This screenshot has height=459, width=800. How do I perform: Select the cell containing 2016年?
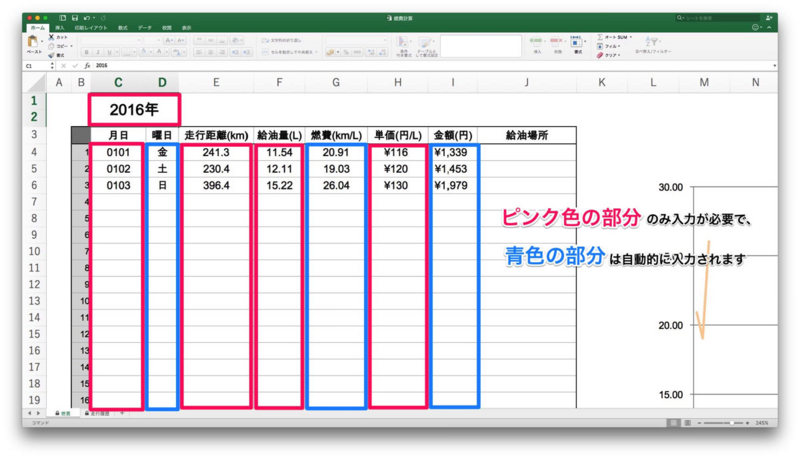[x=134, y=110]
